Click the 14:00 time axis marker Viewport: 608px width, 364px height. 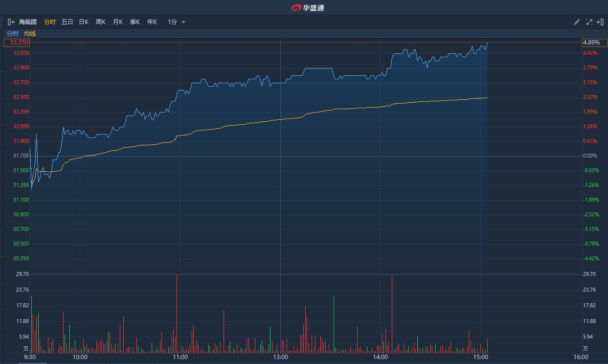click(x=380, y=357)
